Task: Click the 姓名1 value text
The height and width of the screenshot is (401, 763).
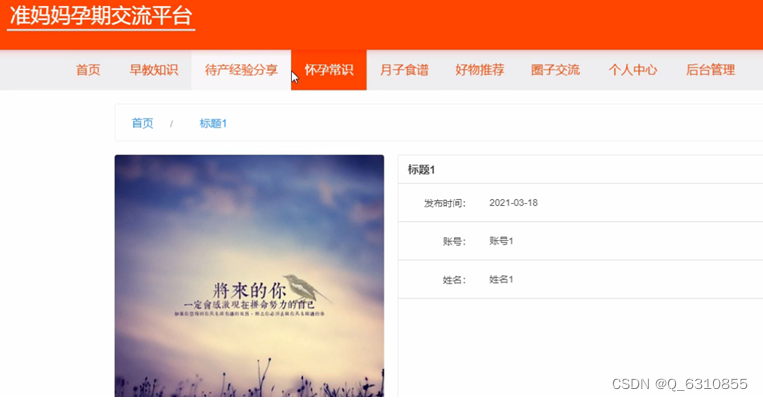Action: (501, 279)
